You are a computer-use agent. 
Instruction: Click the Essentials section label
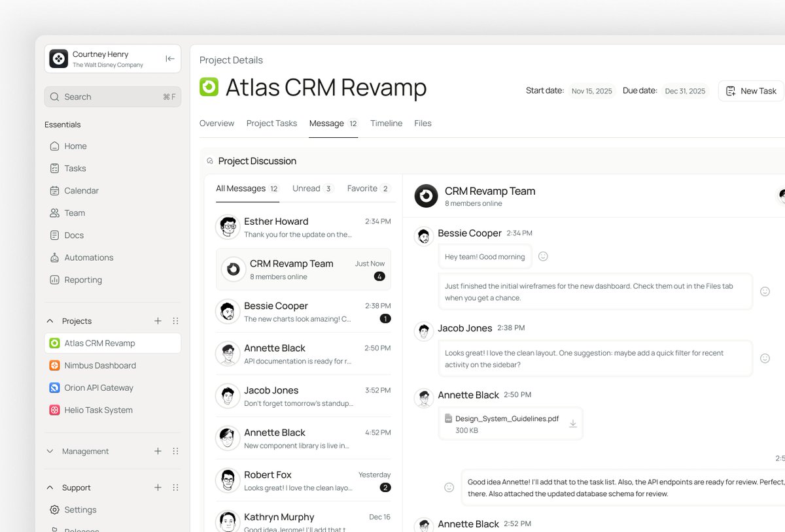pyautogui.click(x=63, y=125)
